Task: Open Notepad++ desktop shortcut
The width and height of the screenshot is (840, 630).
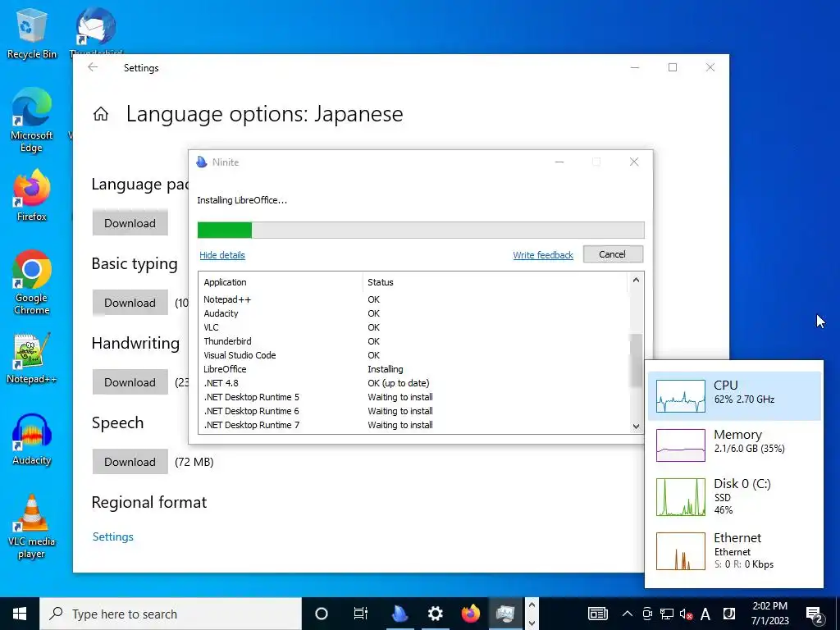Action: 31,358
